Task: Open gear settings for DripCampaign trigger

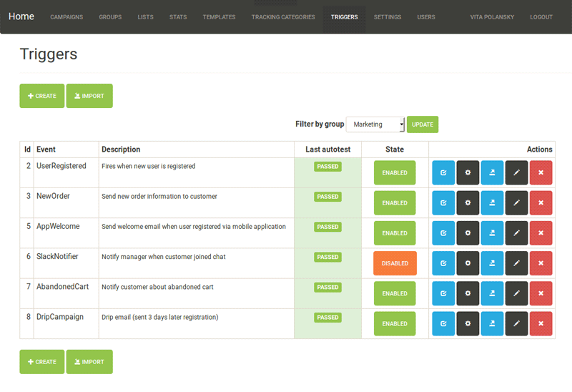Action: pos(468,323)
